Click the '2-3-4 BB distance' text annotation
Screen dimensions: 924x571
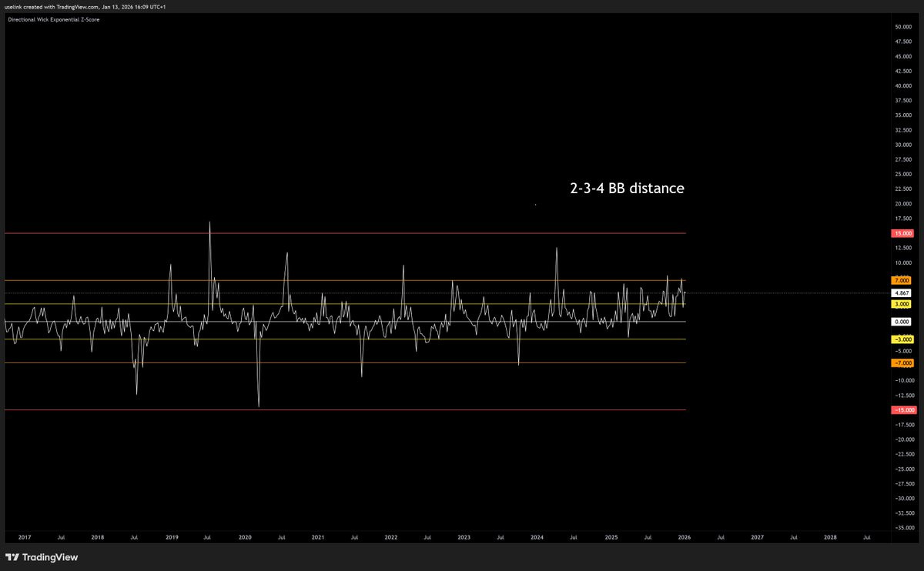627,188
